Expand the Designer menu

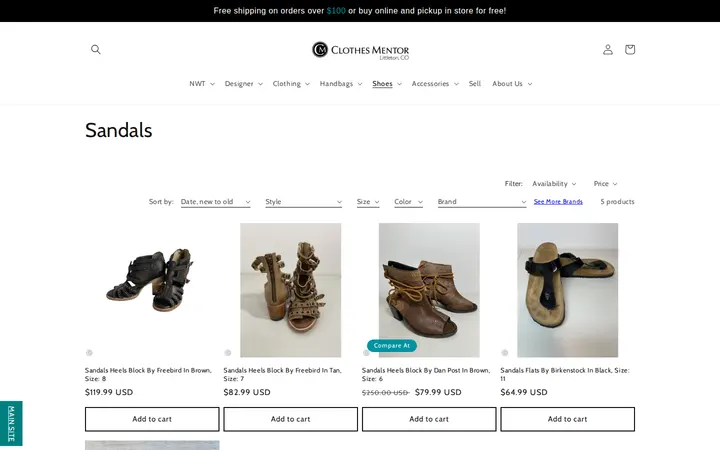click(243, 84)
